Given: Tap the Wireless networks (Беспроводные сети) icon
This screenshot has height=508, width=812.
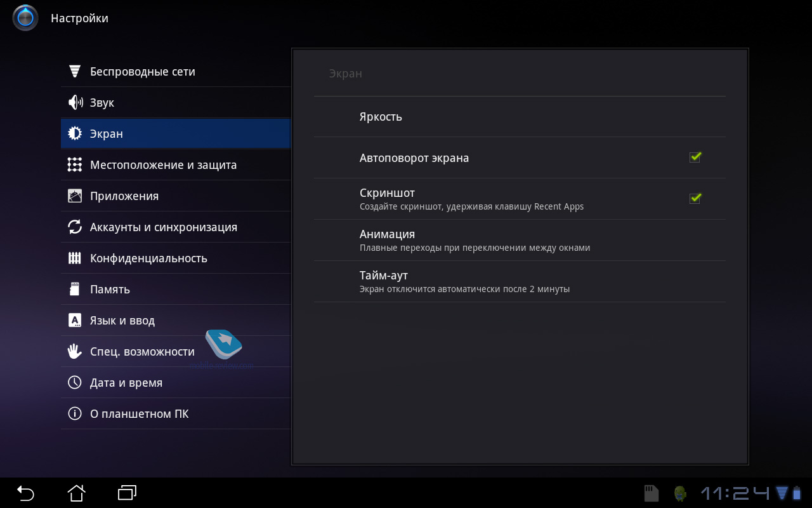Looking at the screenshot, I should [75, 71].
